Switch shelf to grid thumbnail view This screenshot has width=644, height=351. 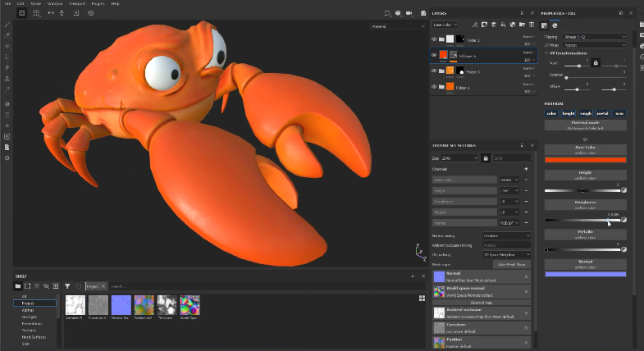tap(422, 299)
